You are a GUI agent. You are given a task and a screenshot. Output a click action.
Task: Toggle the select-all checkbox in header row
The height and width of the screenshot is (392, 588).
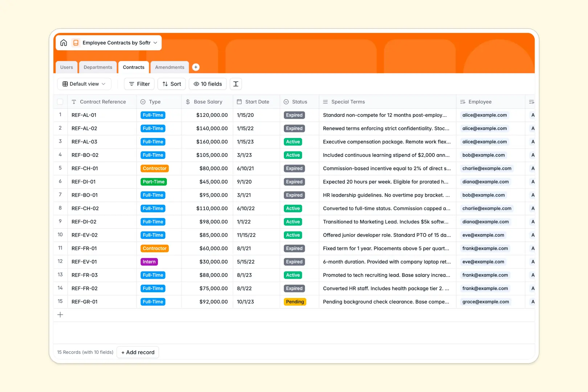(x=60, y=102)
